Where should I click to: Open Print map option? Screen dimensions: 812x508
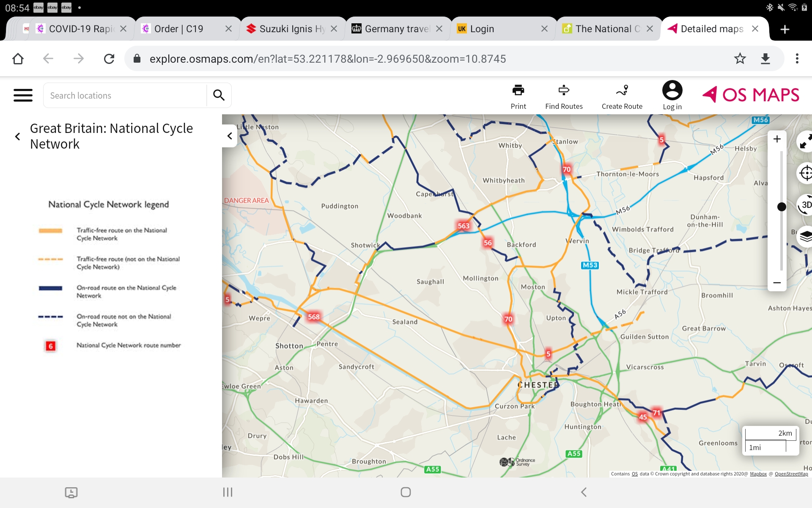[518, 97]
